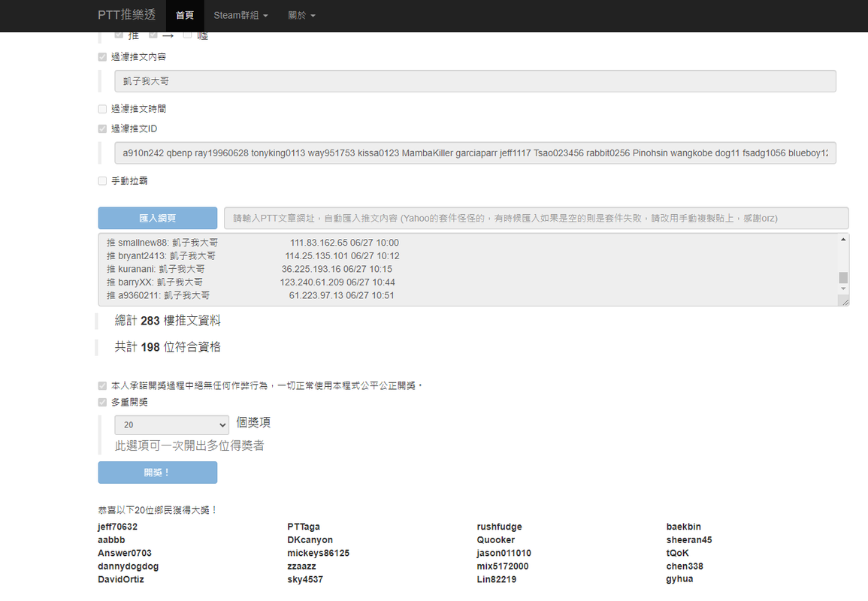This screenshot has height=601, width=868.
Task: Click the 匯入網頁 button
Action: coord(158,218)
